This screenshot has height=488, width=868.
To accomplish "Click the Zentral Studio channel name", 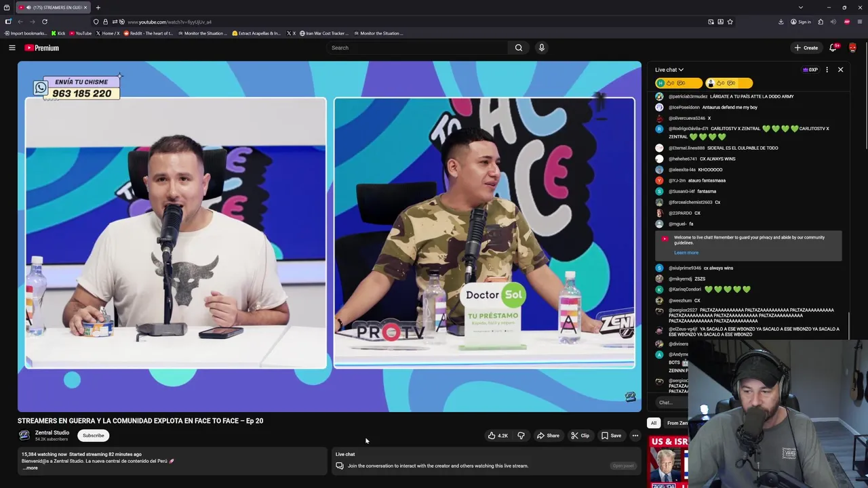I will point(52,432).
